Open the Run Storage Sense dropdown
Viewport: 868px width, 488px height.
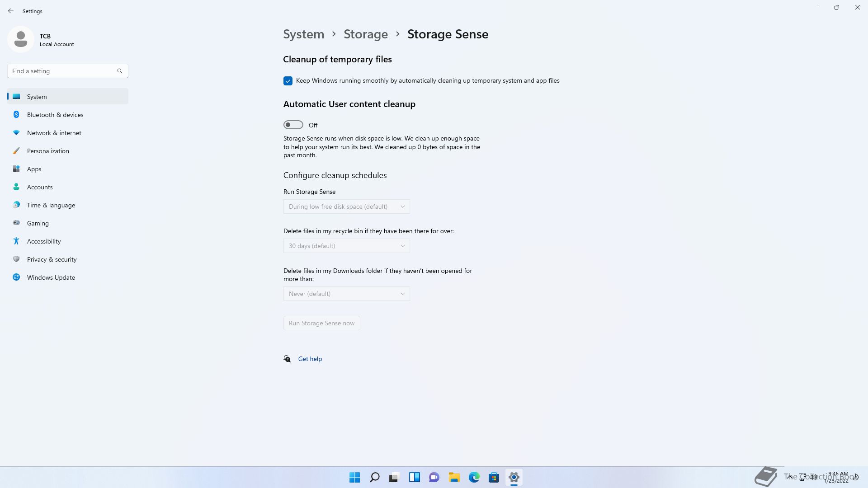(x=347, y=206)
